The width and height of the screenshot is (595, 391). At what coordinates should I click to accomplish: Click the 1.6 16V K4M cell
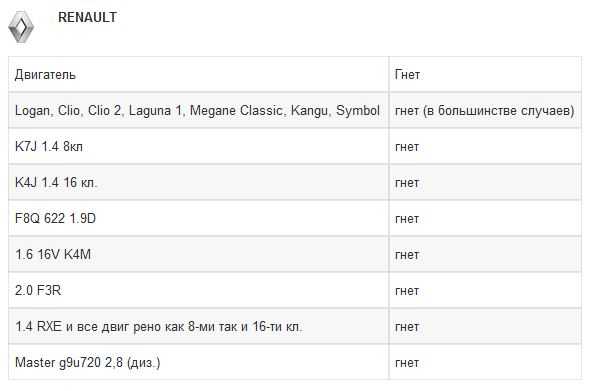point(198,254)
